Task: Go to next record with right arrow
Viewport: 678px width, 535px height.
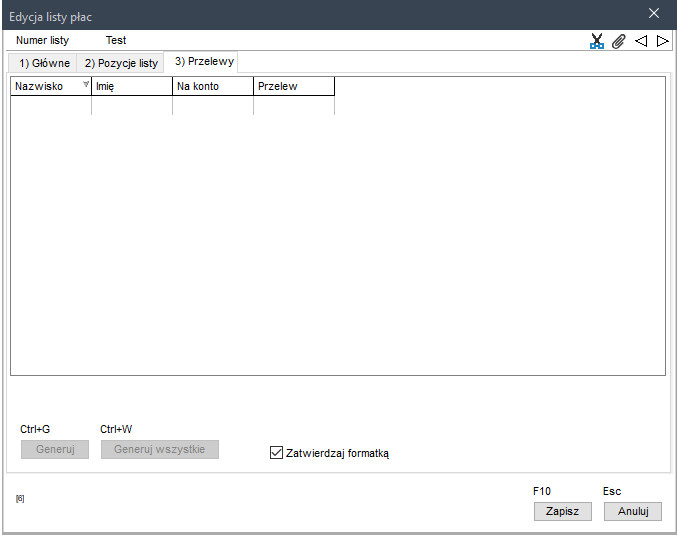Action: pyautogui.click(x=662, y=41)
